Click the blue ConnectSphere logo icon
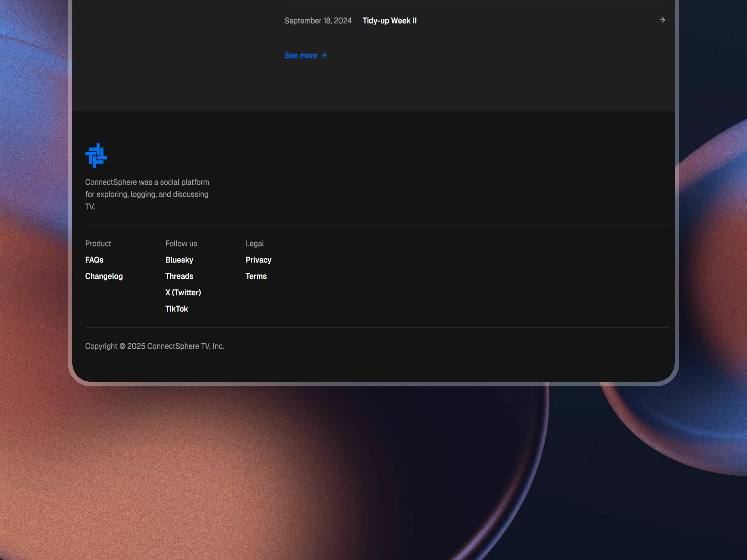Viewport: 747px width, 560px height. 96,156
